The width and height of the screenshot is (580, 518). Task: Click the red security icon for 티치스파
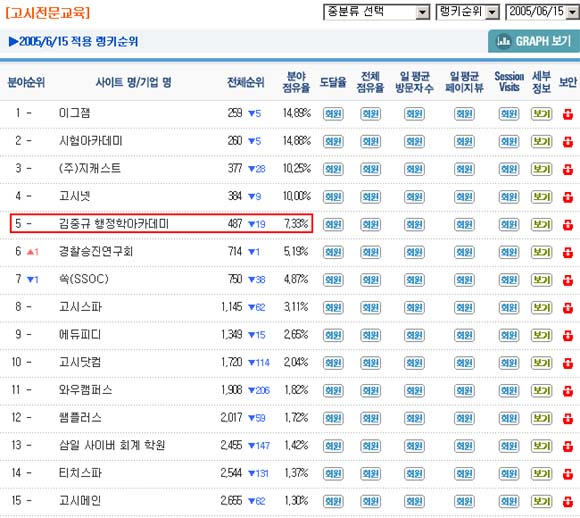(x=568, y=474)
